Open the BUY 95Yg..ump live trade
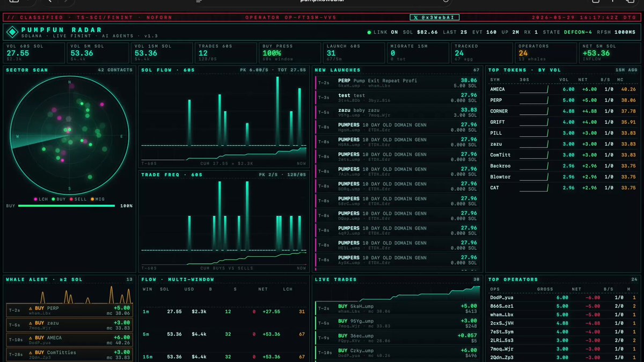 click(398, 323)
